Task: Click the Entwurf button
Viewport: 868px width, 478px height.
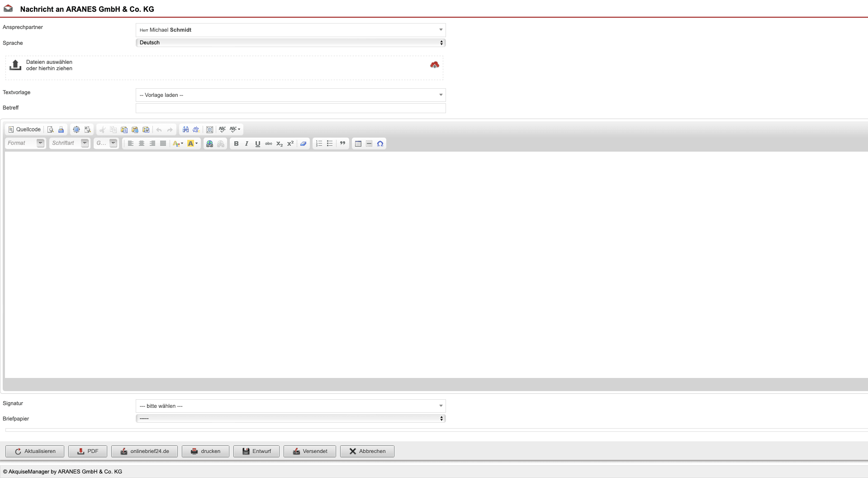Action: pyautogui.click(x=256, y=451)
